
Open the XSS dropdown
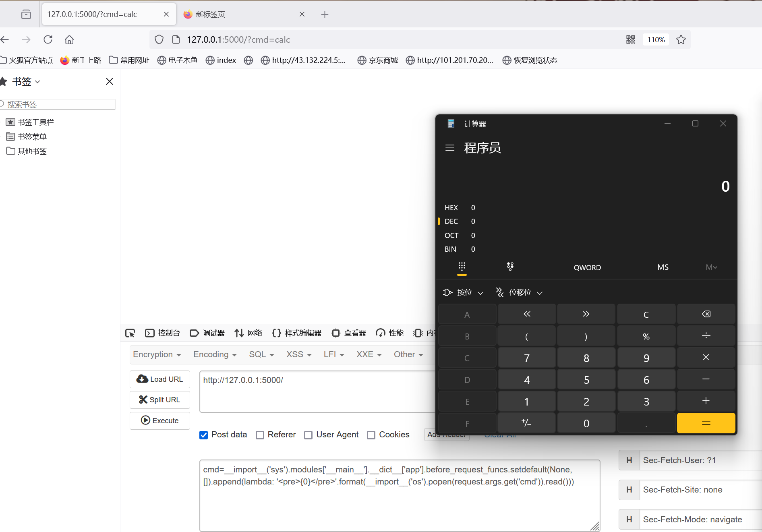(x=299, y=354)
